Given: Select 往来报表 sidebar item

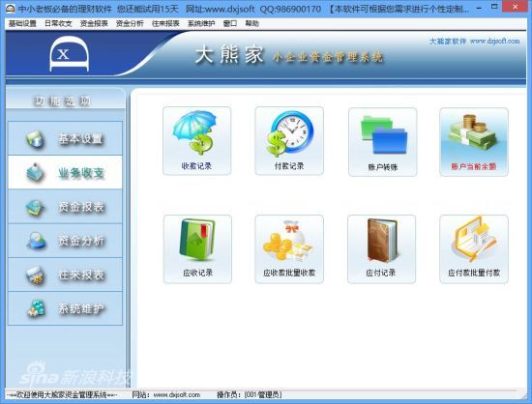Looking at the screenshot, I should pyautogui.click(x=65, y=274).
